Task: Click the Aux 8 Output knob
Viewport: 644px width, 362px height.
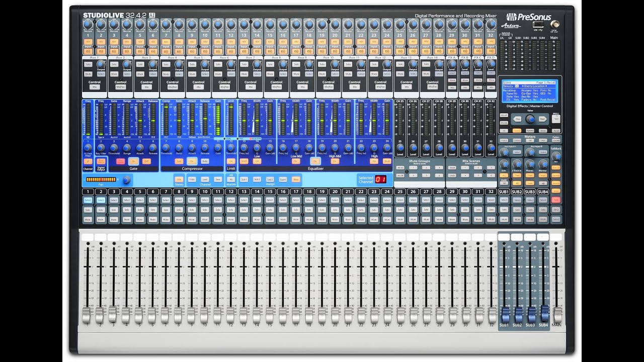Action: (283, 64)
